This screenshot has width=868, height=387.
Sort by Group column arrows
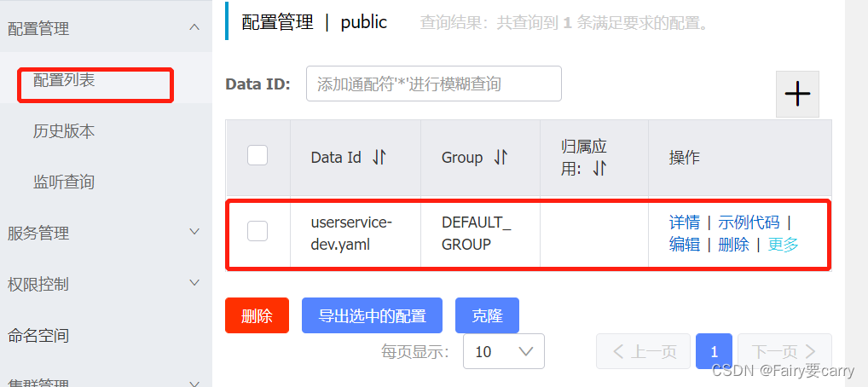coord(501,158)
